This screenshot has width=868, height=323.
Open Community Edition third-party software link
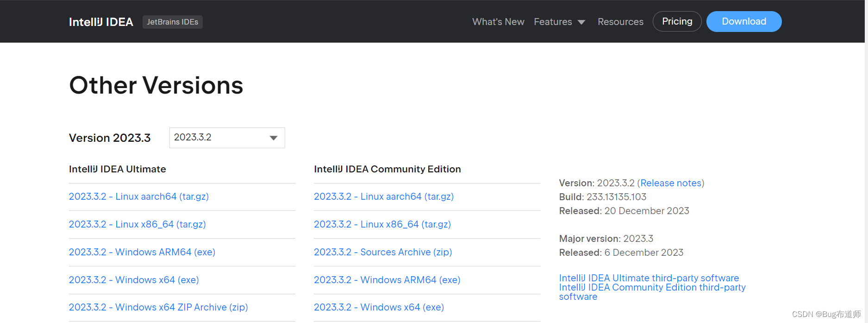point(652,292)
